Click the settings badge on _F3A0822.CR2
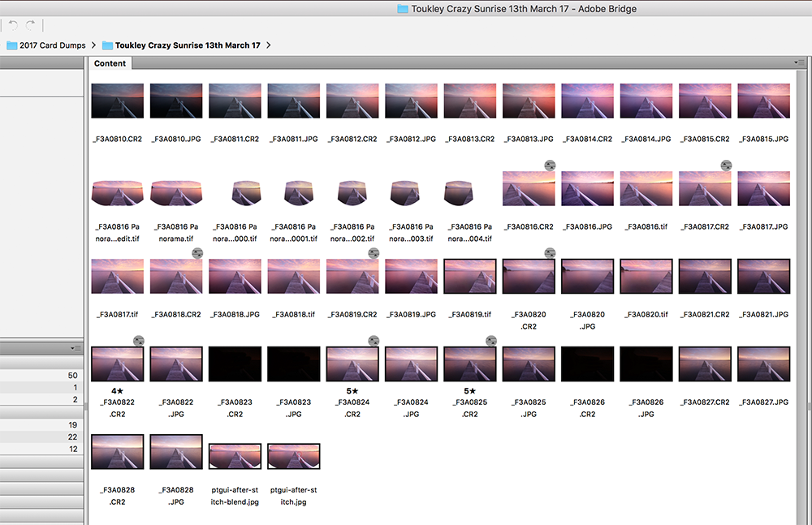This screenshot has width=812, height=525. [x=139, y=341]
